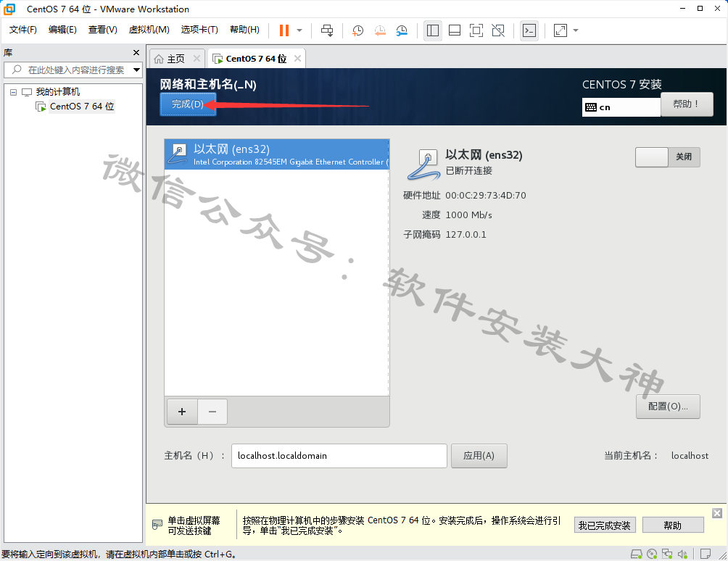The height and width of the screenshot is (561, 728).
Task: Revert the VM to its previous snapshot
Action: pos(380,30)
